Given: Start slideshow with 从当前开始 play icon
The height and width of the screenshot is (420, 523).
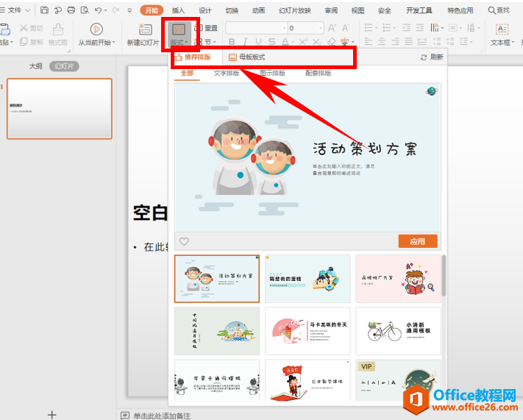Looking at the screenshot, I should (96, 29).
